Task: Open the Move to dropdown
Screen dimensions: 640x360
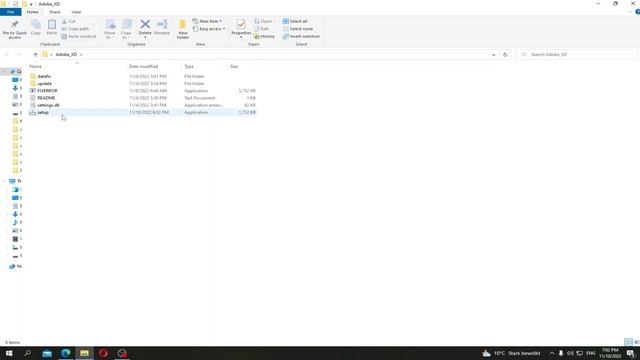Action: coord(110,29)
